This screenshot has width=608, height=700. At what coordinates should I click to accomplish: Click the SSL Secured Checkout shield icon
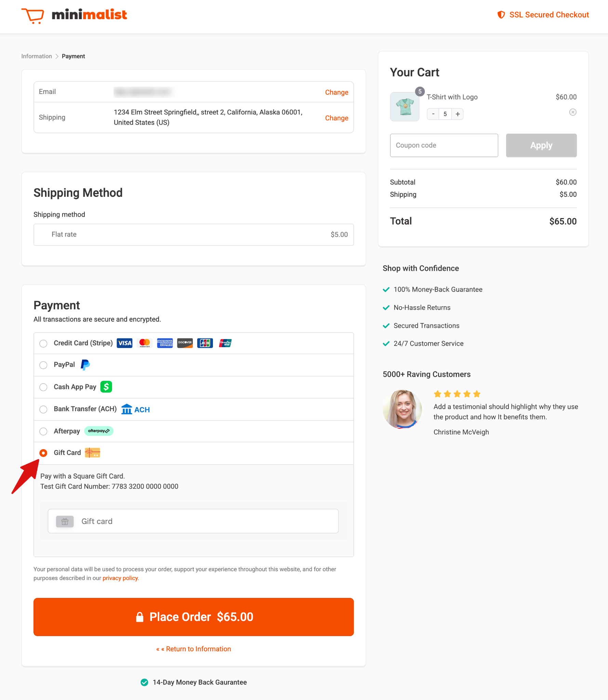point(501,15)
